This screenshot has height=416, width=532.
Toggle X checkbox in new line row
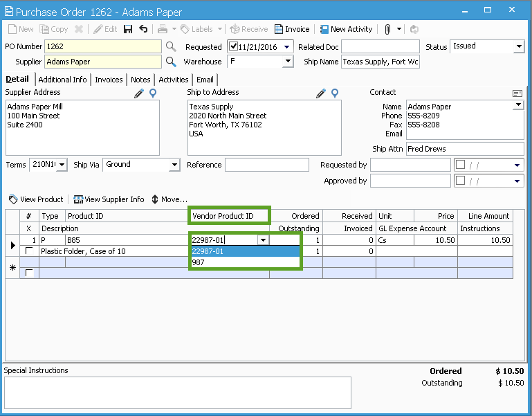(30, 273)
